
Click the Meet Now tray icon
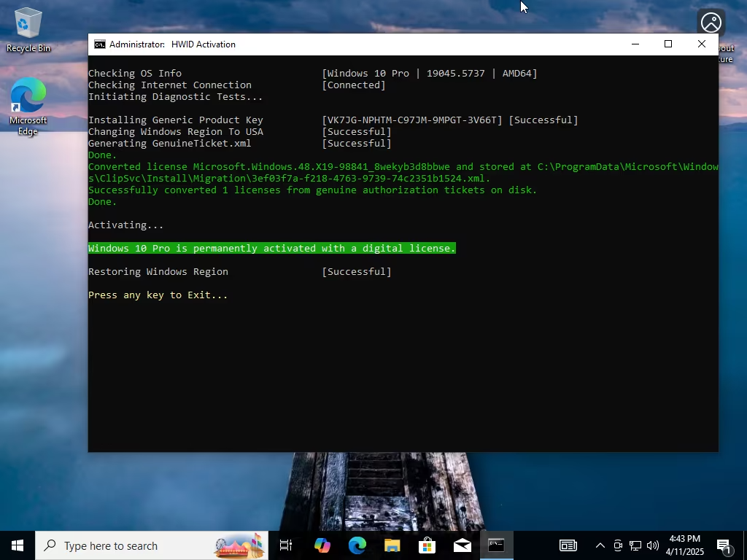point(618,545)
